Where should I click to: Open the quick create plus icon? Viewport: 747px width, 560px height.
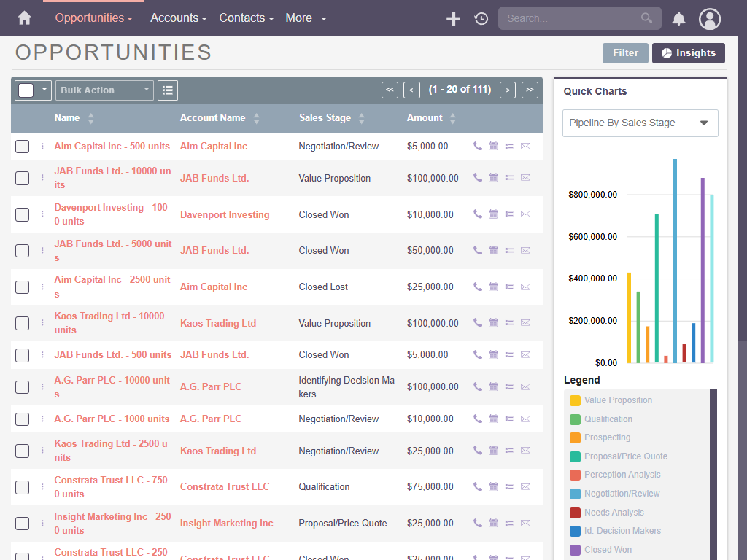click(453, 18)
